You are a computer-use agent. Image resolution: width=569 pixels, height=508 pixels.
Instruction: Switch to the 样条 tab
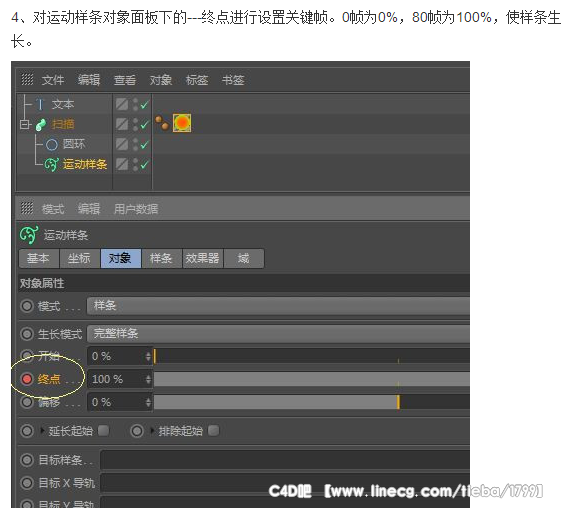tap(162, 258)
